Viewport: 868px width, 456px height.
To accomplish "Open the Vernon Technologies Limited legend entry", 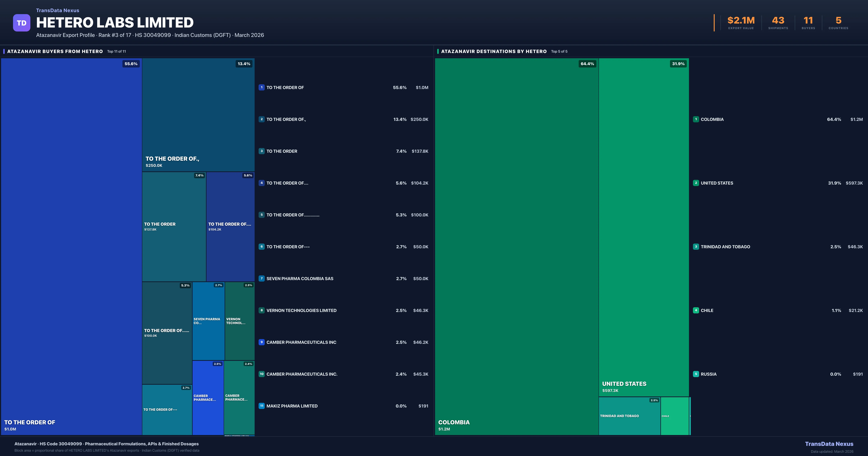I will click(x=301, y=310).
